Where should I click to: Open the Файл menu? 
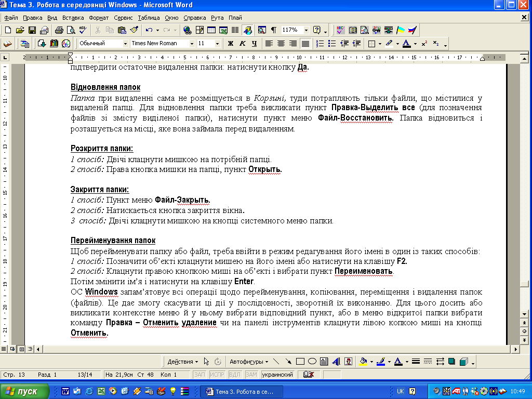(x=11, y=18)
